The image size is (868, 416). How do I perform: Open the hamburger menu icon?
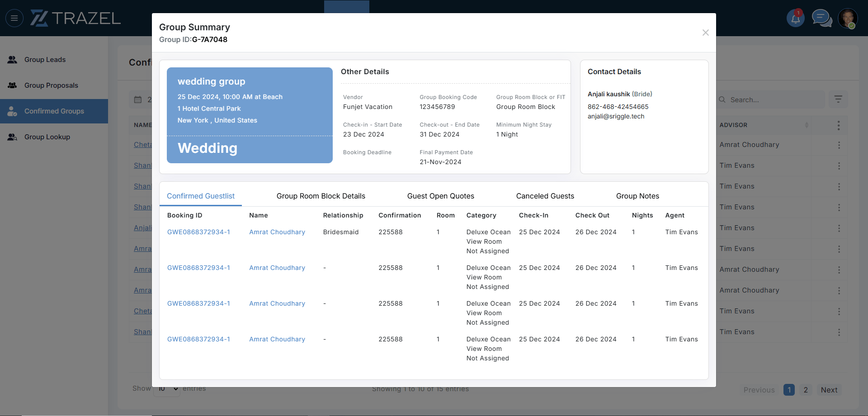[x=14, y=18]
